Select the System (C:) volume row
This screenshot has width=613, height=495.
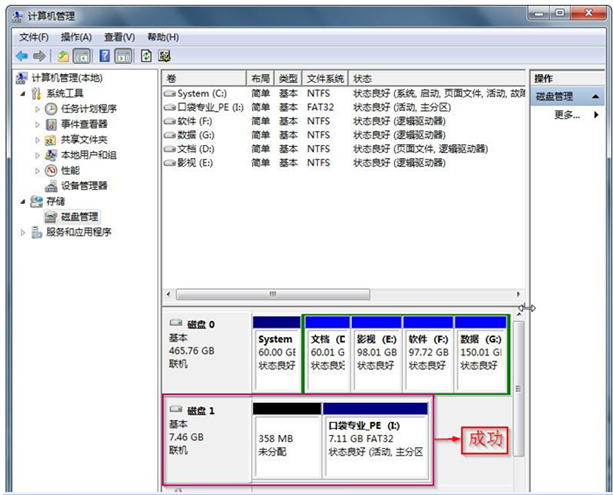(x=201, y=93)
